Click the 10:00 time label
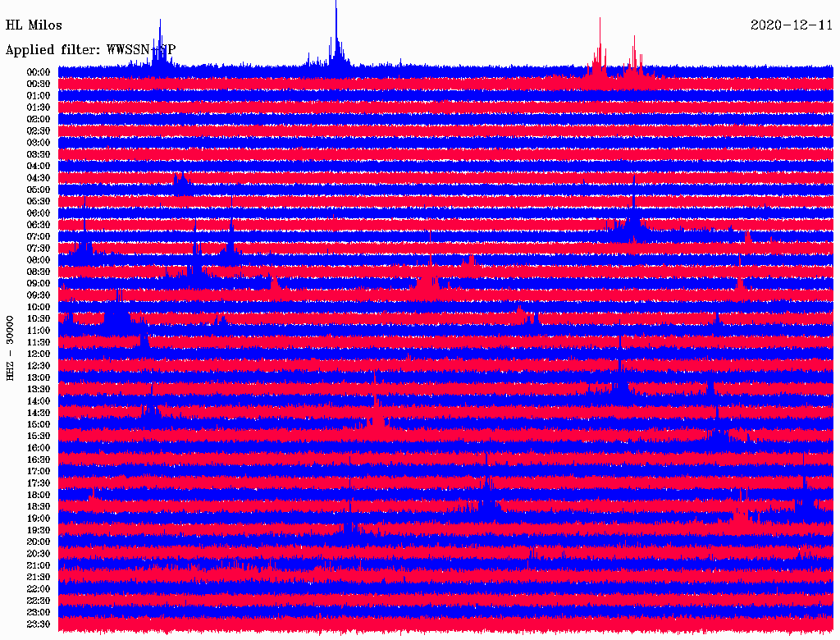This screenshot has height=640, width=840. click(x=39, y=307)
